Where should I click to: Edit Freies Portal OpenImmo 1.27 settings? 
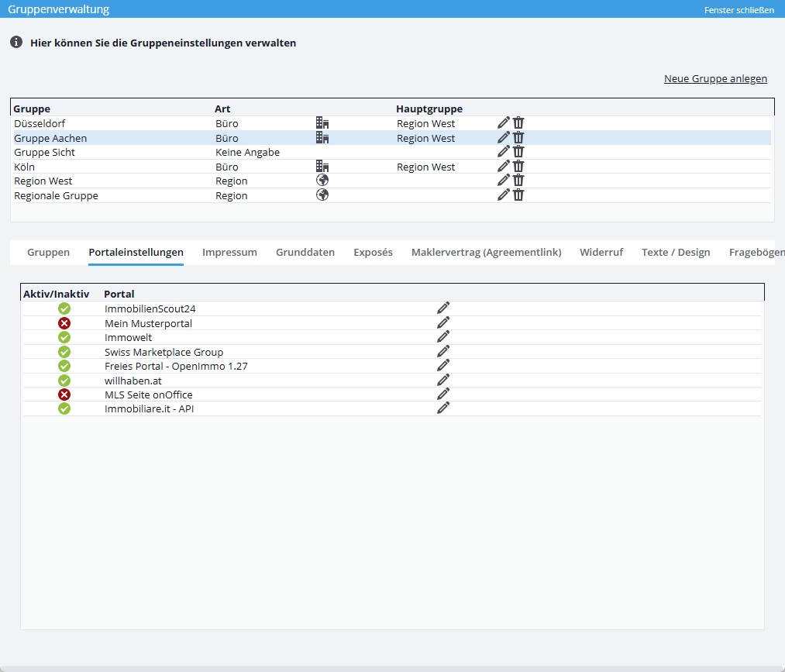443,365
